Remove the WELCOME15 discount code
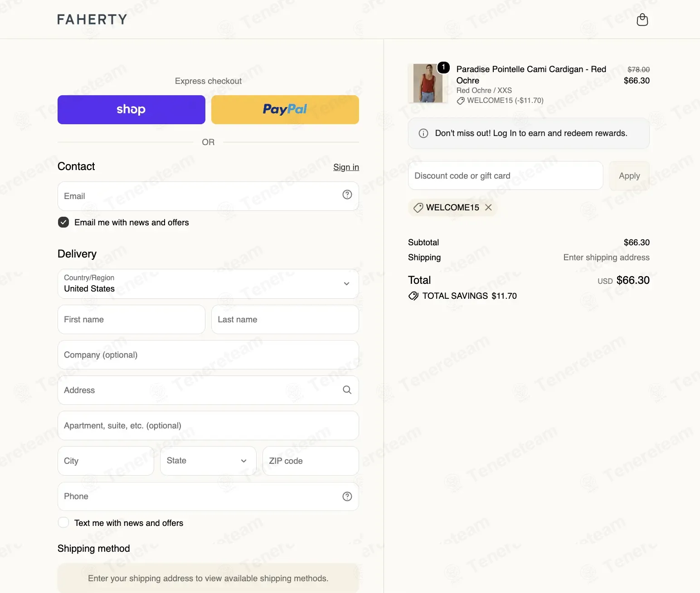The width and height of the screenshot is (700, 593). click(x=488, y=207)
